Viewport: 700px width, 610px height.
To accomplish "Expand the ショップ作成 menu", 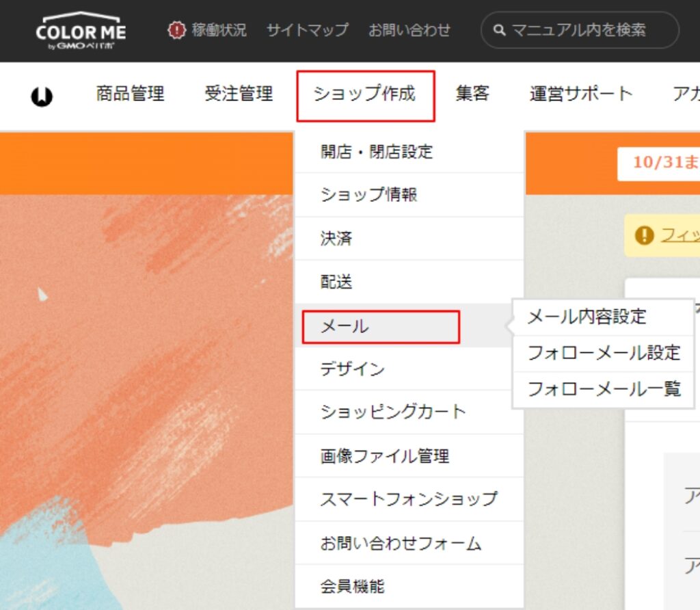I will point(365,94).
